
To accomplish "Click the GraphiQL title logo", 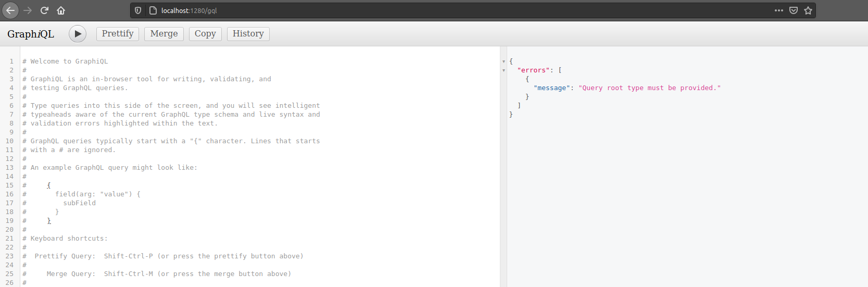I will 31,34.
